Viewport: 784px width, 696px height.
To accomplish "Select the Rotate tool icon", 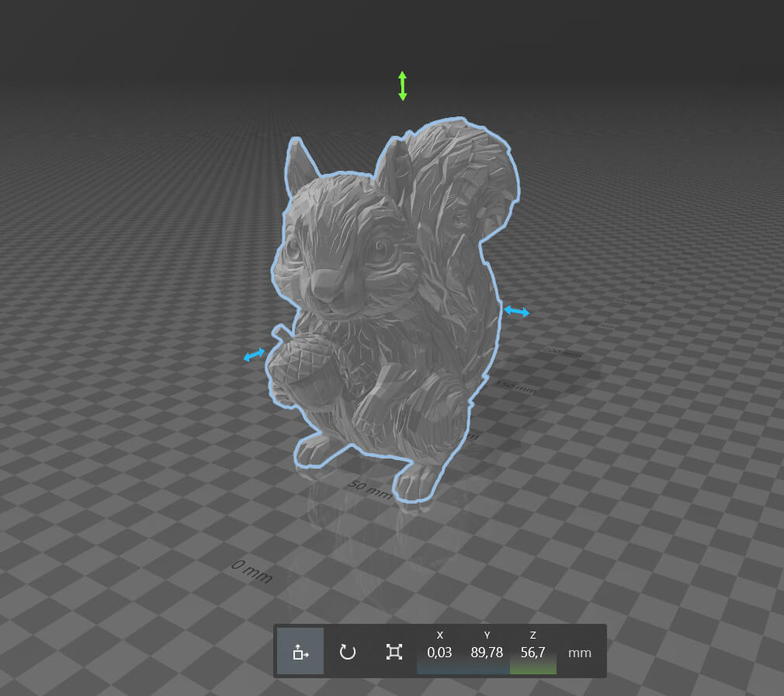I will coord(347,652).
